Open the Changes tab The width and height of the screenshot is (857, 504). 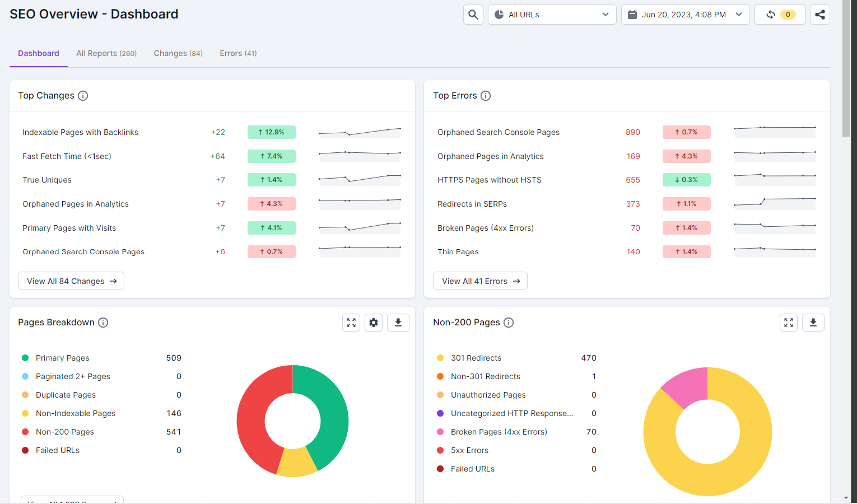[178, 53]
